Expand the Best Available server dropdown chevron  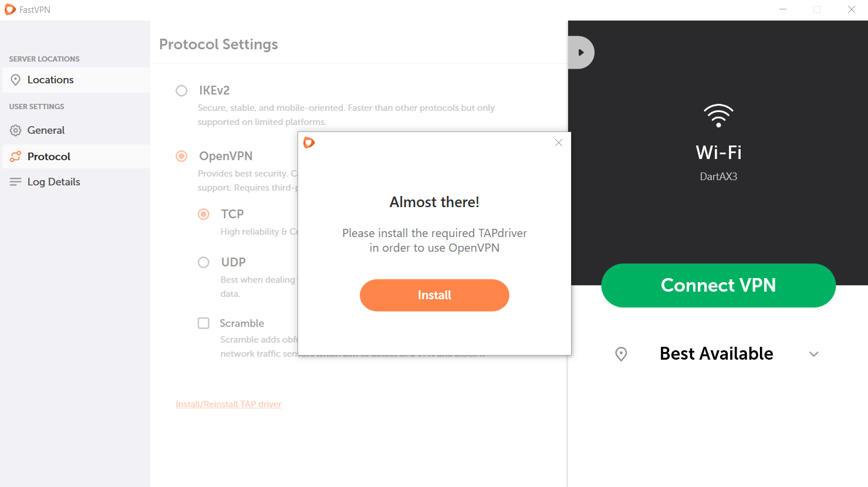tap(813, 354)
